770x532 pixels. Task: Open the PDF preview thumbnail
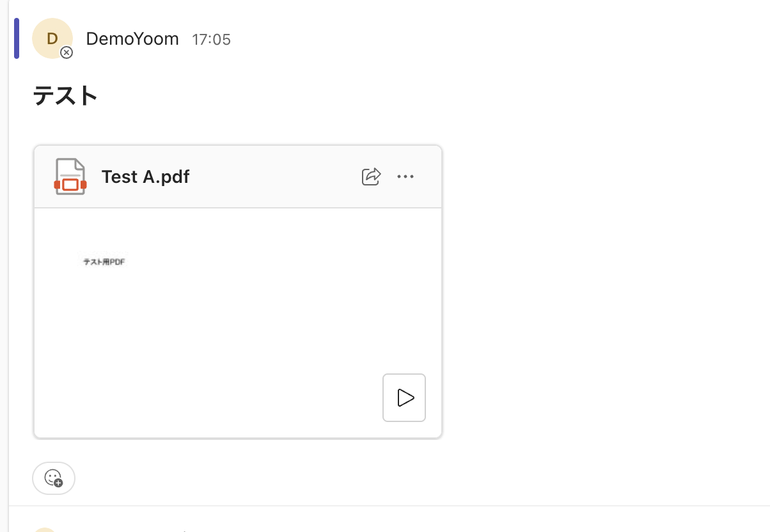[x=238, y=323]
